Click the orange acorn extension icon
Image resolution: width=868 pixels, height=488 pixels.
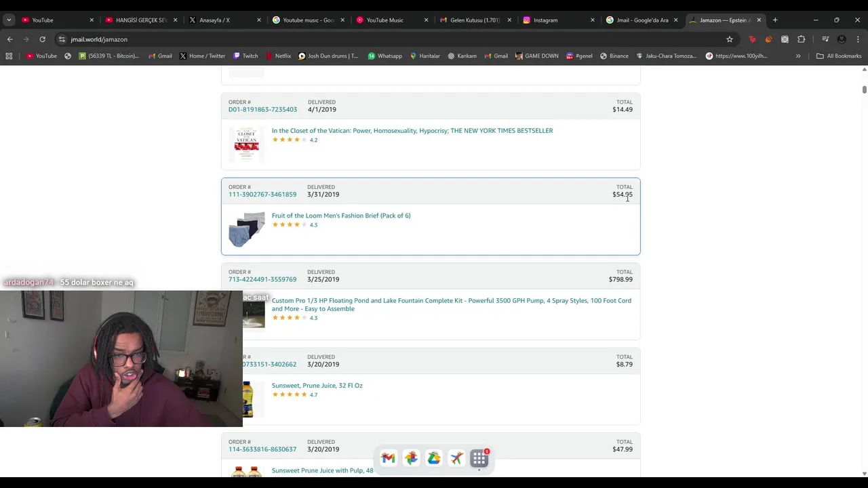tap(768, 39)
